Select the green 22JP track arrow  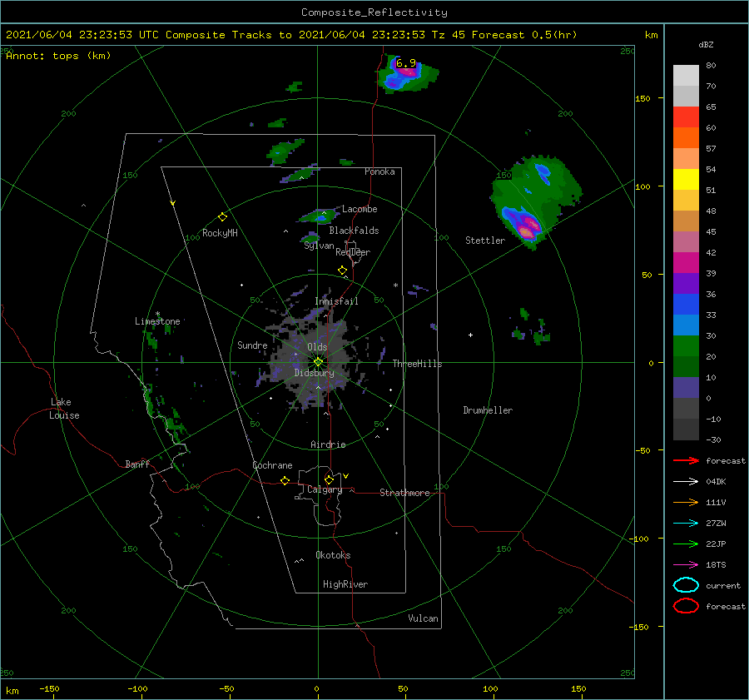point(686,544)
